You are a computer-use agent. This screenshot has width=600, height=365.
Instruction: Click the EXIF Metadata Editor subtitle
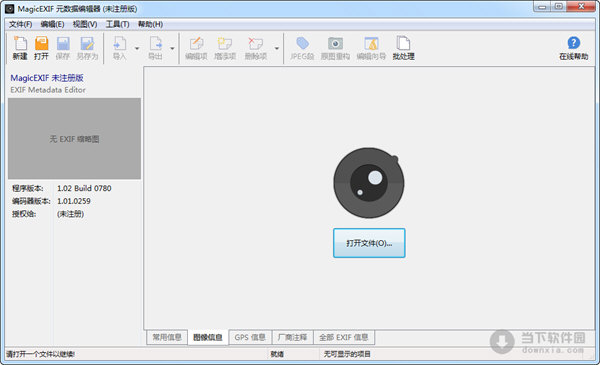point(48,90)
